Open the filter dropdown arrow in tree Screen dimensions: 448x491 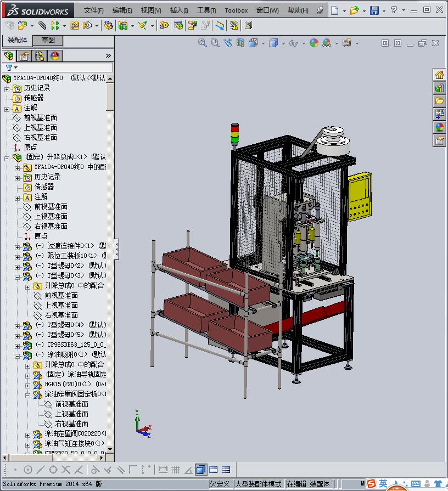16,67
